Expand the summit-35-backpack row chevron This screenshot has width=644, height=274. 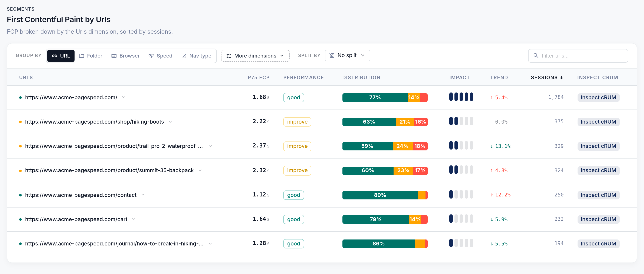point(200,170)
